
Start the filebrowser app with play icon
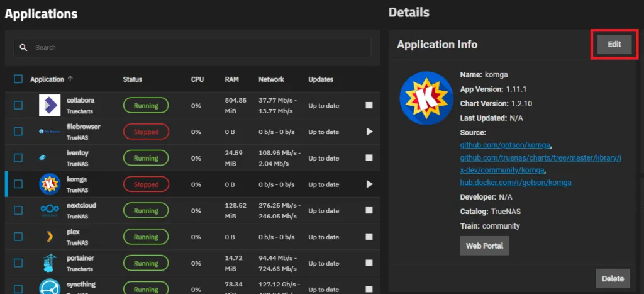click(x=369, y=132)
